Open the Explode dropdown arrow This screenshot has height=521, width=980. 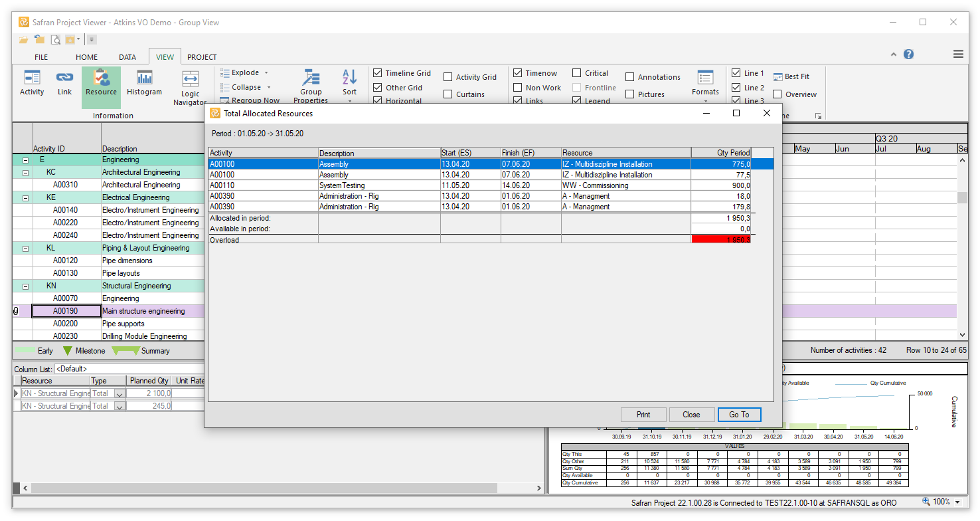click(266, 73)
